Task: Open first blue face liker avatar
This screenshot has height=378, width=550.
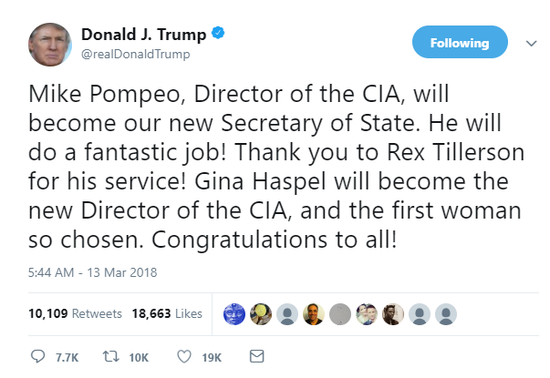Action: click(234, 314)
